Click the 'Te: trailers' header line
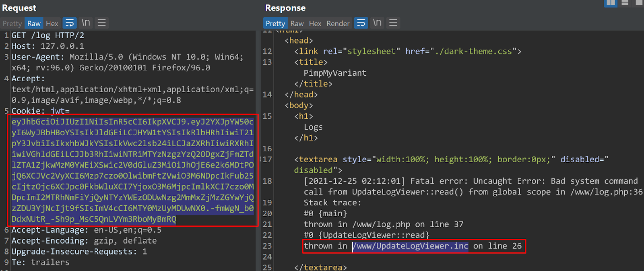 40,263
